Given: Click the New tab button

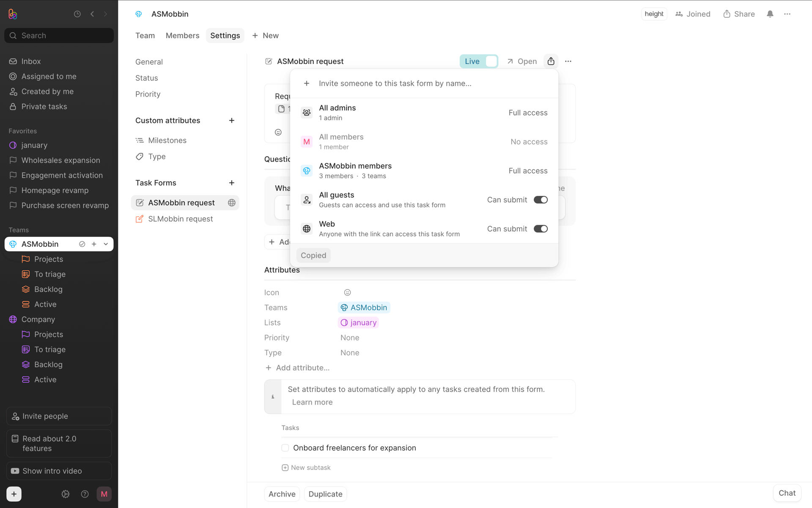Looking at the screenshot, I should pos(265,36).
